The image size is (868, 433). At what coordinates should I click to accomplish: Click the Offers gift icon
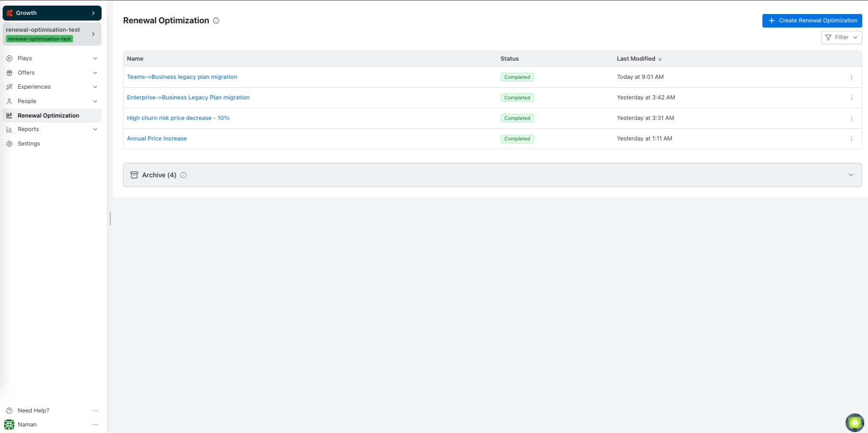pos(9,73)
